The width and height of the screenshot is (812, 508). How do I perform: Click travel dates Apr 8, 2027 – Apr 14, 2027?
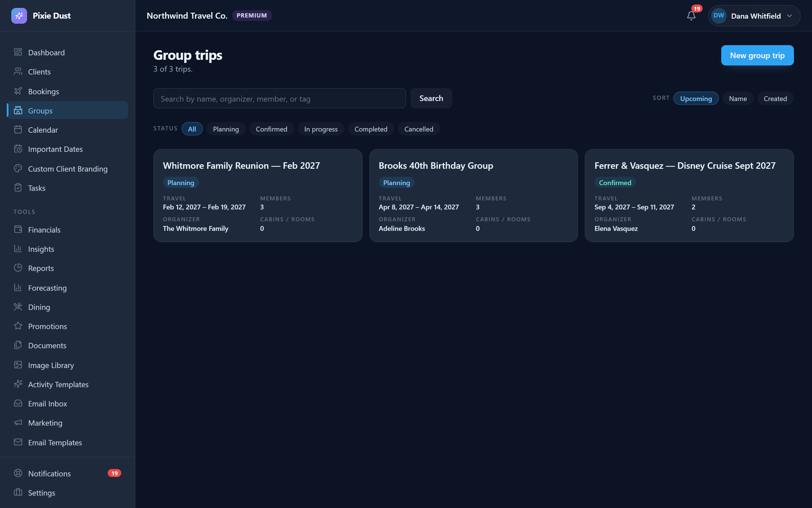click(419, 207)
